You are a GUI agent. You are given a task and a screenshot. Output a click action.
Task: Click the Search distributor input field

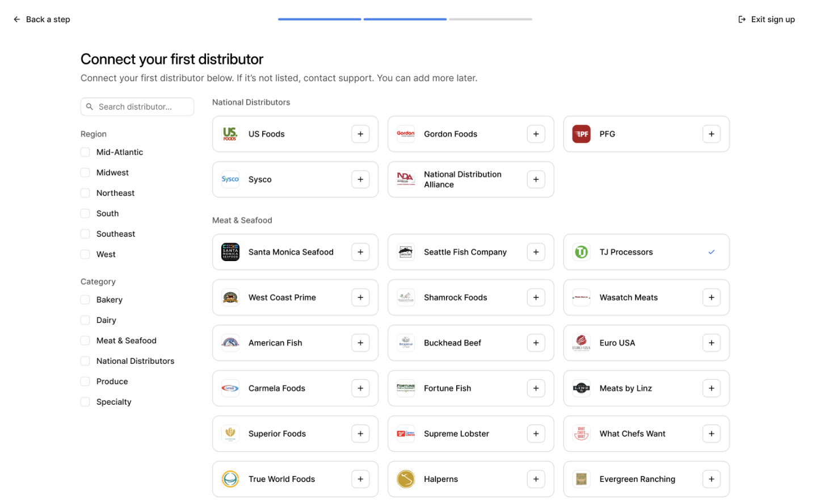tap(142, 107)
